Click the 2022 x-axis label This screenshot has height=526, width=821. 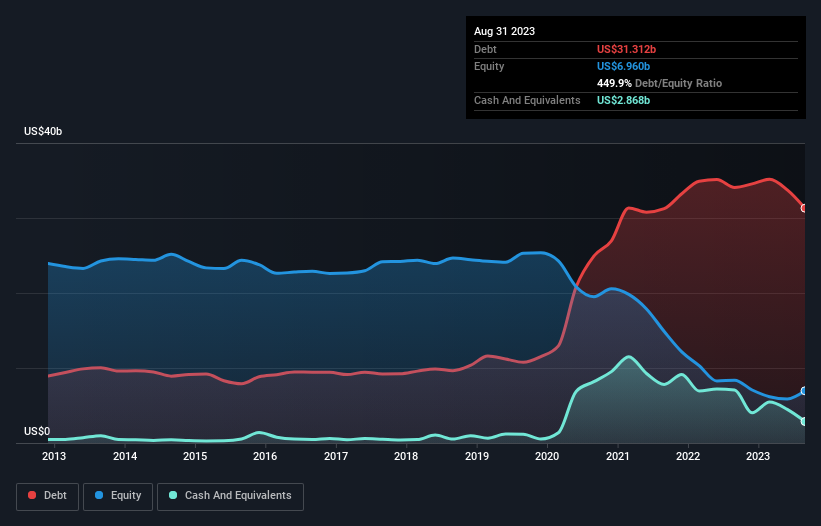tap(688, 456)
